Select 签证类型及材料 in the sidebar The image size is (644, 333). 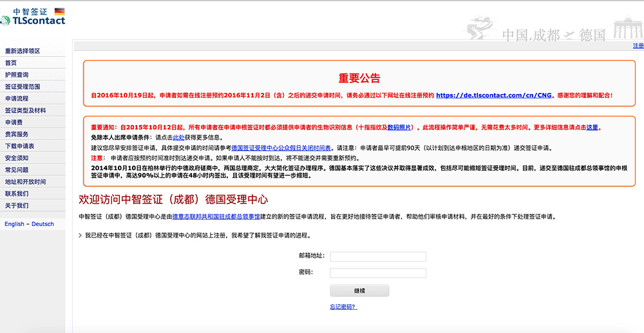[x=26, y=110]
